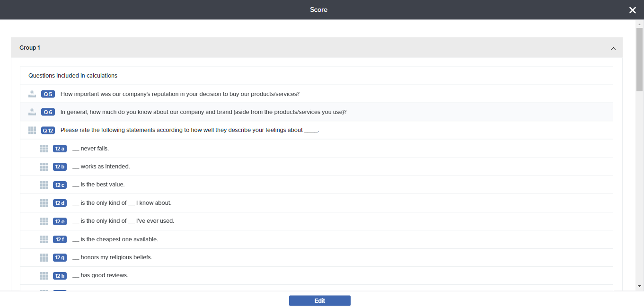Viewport: 644px width, 308px height.
Task: Click the scrollbar down arrow
Action: pos(640,286)
